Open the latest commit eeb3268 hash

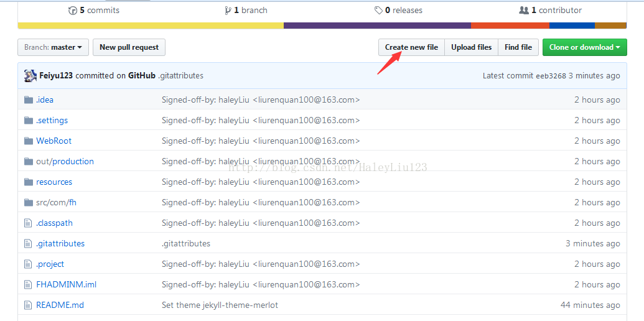point(551,76)
